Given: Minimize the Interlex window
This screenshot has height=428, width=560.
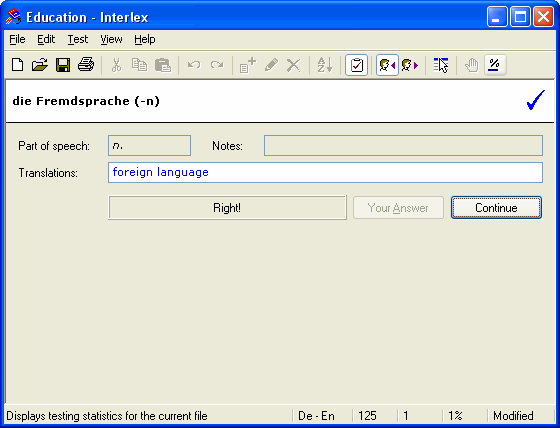Looking at the screenshot, I should click(x=497, y=16).
